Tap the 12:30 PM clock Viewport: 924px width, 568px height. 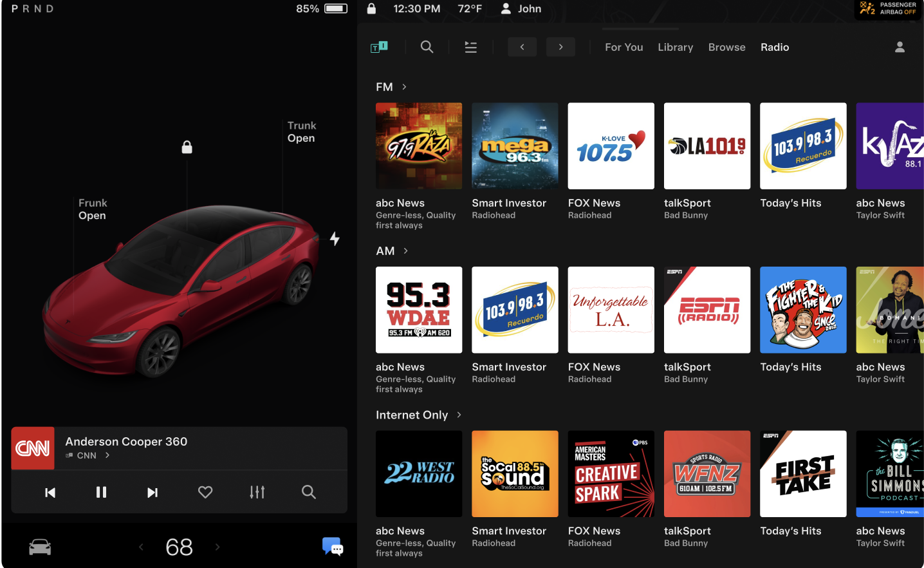[417, 8]
